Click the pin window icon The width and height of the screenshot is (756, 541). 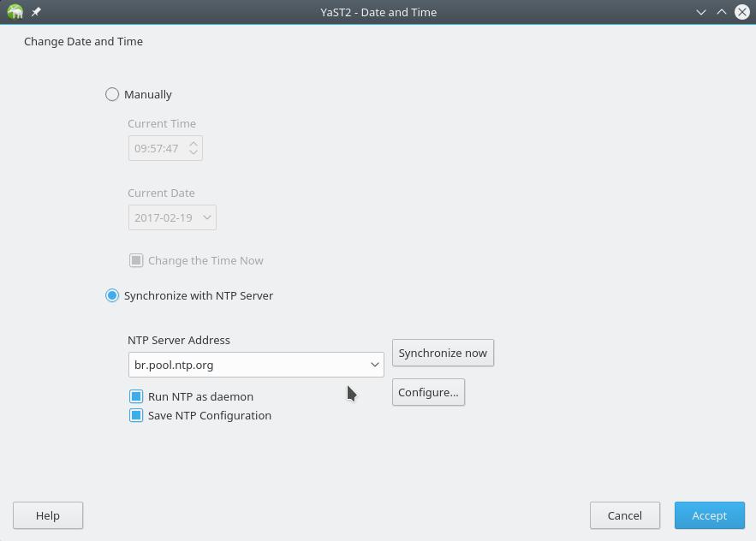pyautogui.click(x=36, y=12)
